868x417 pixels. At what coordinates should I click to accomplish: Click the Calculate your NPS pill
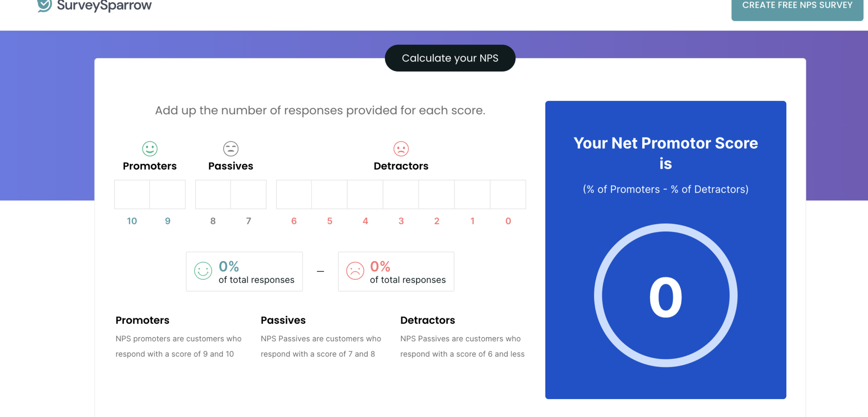[450, 58]
